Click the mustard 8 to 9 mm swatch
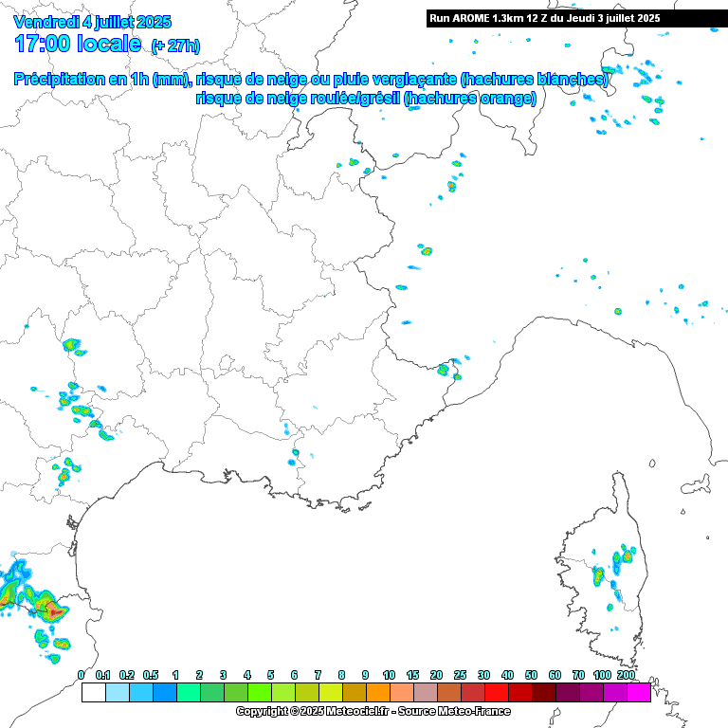The width and height of the screenshot is (728, 728). point(355,692)
